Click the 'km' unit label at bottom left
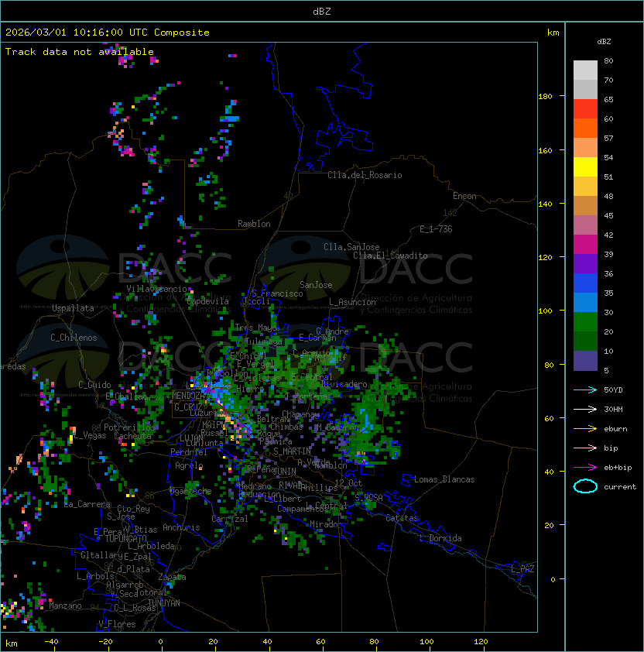 click(12, 643)
